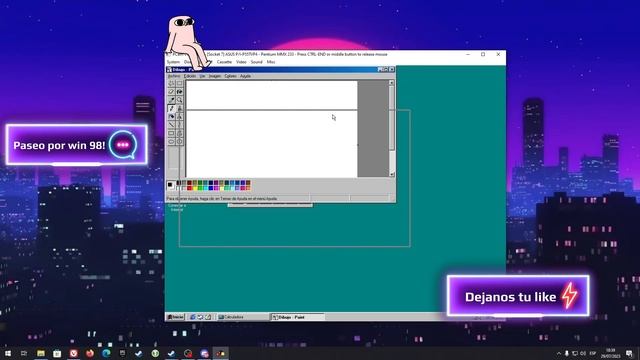Viewport: 640px width, 360px height.
Task: Choose the Ellipse shape tool
Action: coord(171,142)
